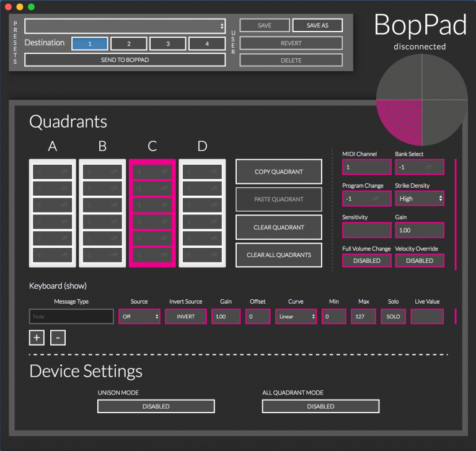Click the empty Live Value field
The width and height of the screenshot is (476, 451).
[427, 317]
